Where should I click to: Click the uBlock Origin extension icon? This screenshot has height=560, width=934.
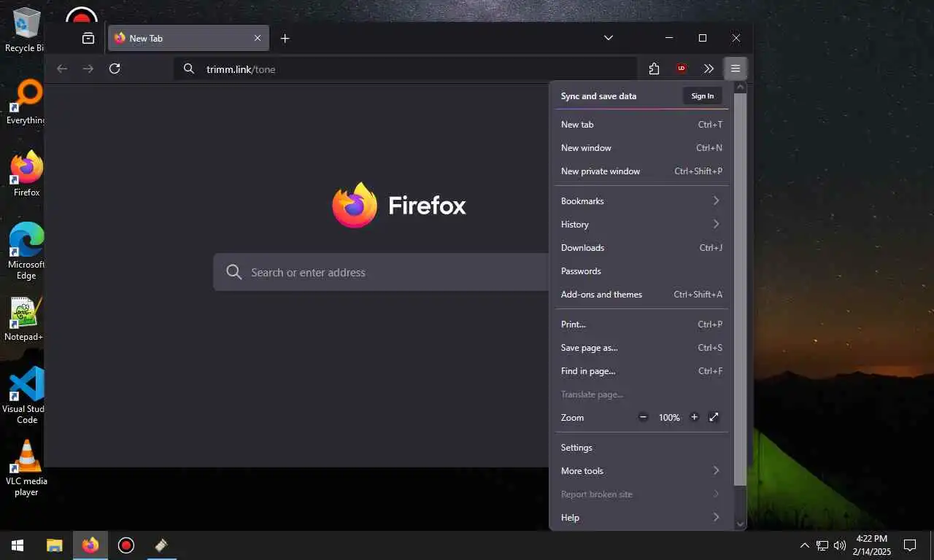point(682,69)
